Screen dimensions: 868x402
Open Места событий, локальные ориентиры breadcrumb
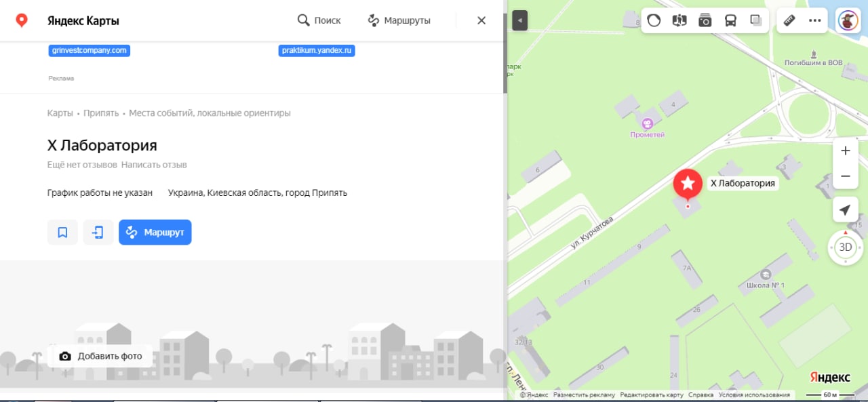pos(210,113)
